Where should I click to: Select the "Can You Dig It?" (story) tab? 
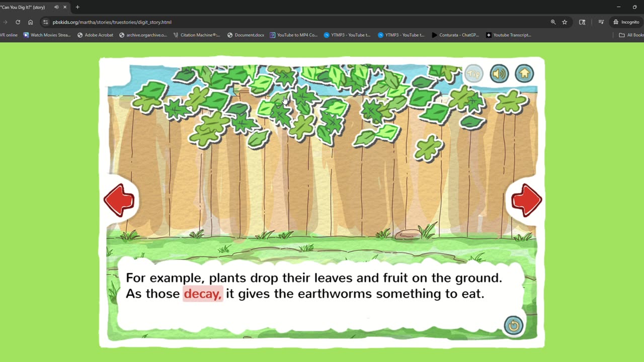tap(33, 7)
